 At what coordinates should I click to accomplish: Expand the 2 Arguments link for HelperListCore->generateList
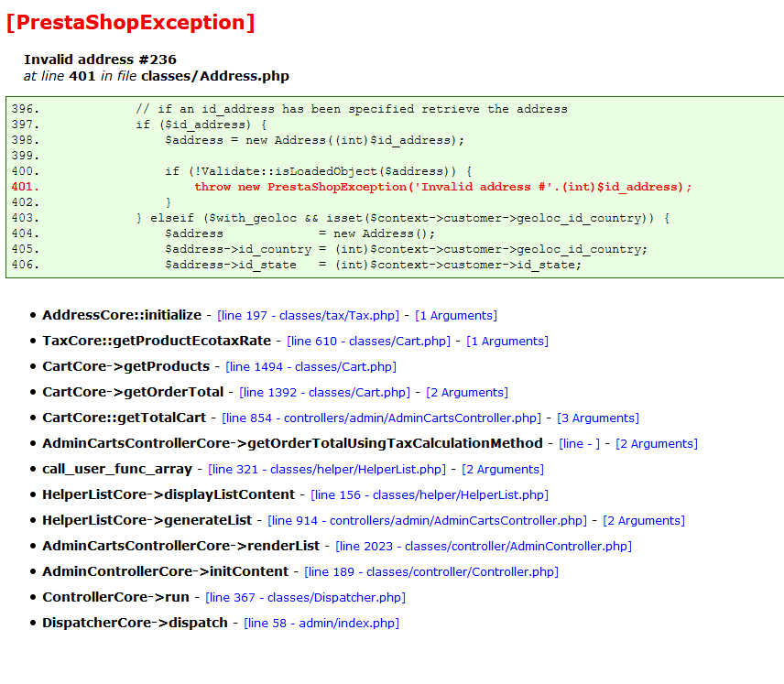tap(644, 520)
